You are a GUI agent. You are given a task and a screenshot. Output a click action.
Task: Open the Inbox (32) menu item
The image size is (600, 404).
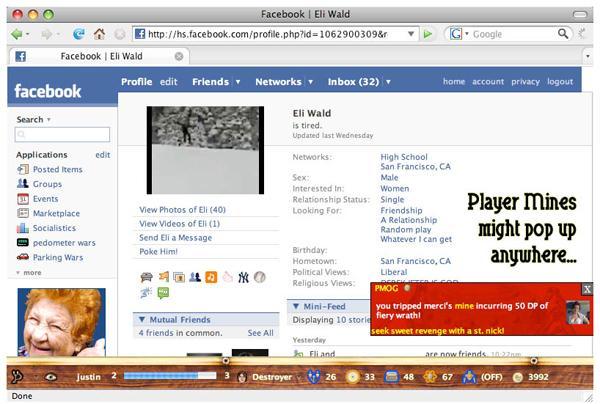(353, 82)
